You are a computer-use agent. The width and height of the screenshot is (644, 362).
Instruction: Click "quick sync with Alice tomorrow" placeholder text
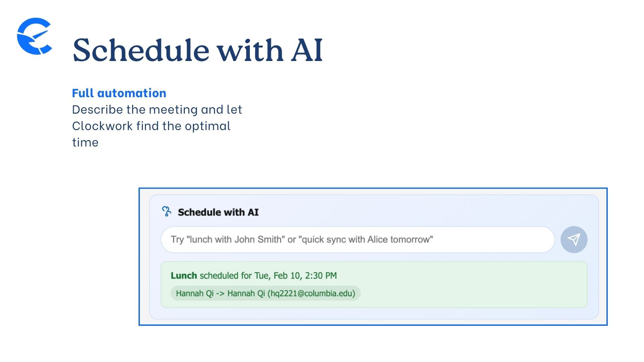366,239
